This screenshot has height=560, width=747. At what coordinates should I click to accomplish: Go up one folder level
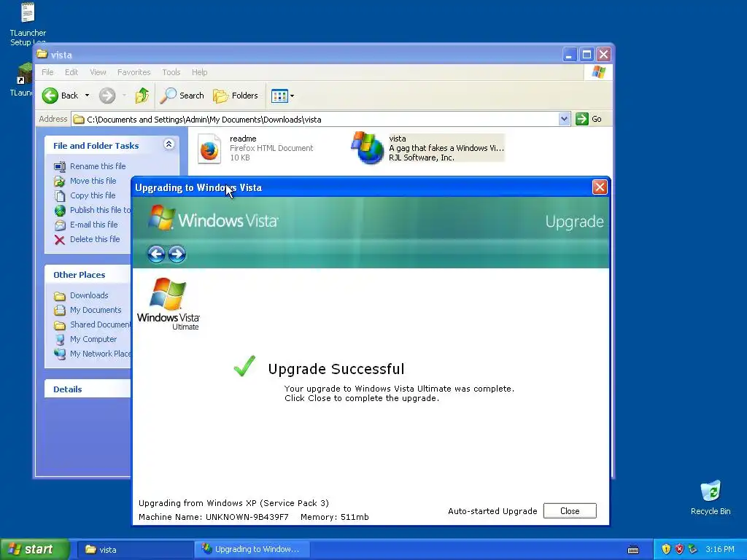point(142,96)
